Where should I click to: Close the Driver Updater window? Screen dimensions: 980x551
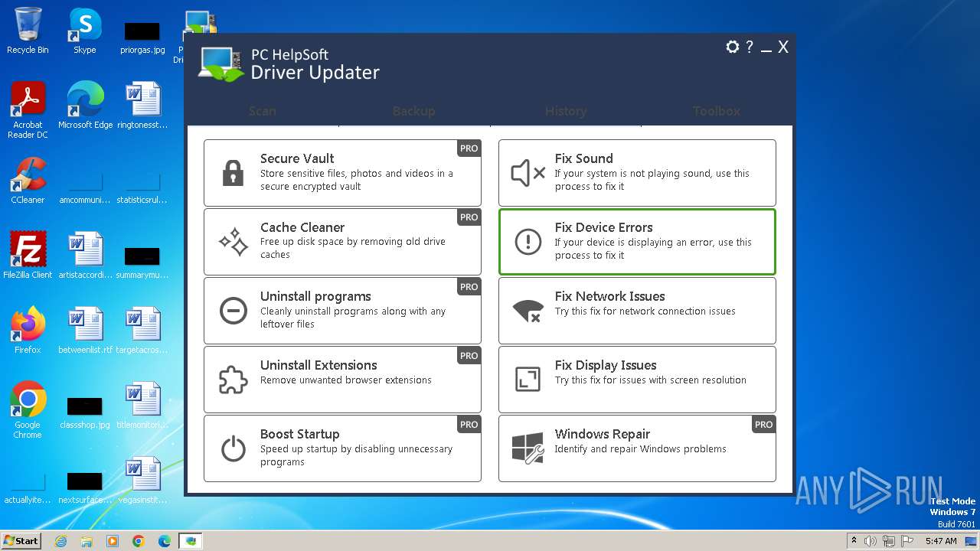(783, 47)
